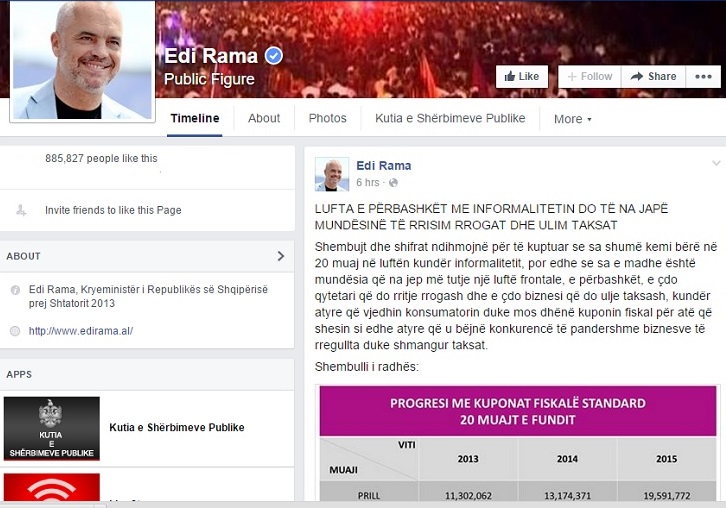Click Invite friends to like this Page

[x=113, y=210]
